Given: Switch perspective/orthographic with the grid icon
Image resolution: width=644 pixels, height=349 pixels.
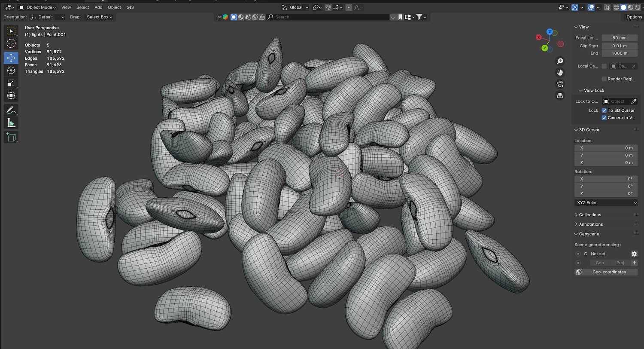Looking at the screenshot, I should [x=560, y=95].
